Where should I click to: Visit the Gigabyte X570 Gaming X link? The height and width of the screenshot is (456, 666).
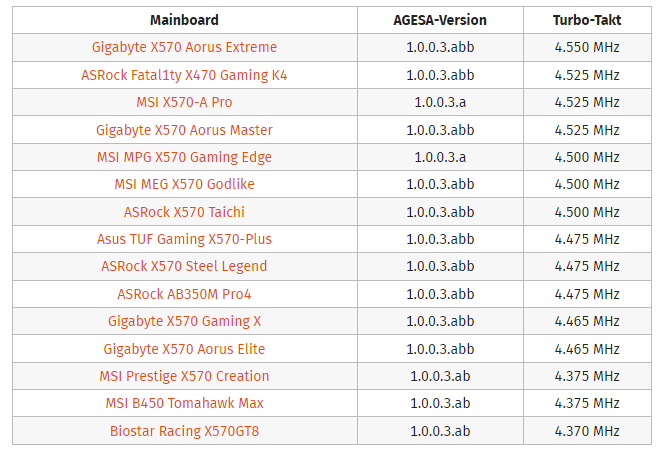(x=184, y=321)
